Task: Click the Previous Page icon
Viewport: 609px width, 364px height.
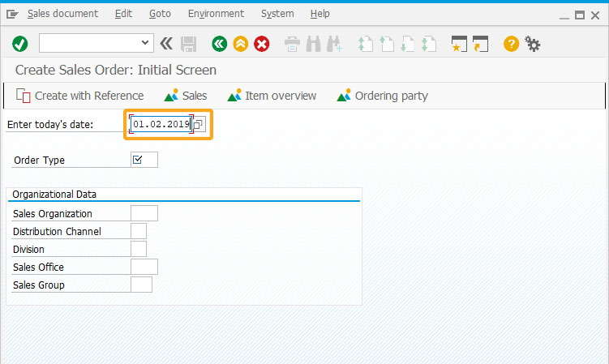Action: tap(387, 44)
